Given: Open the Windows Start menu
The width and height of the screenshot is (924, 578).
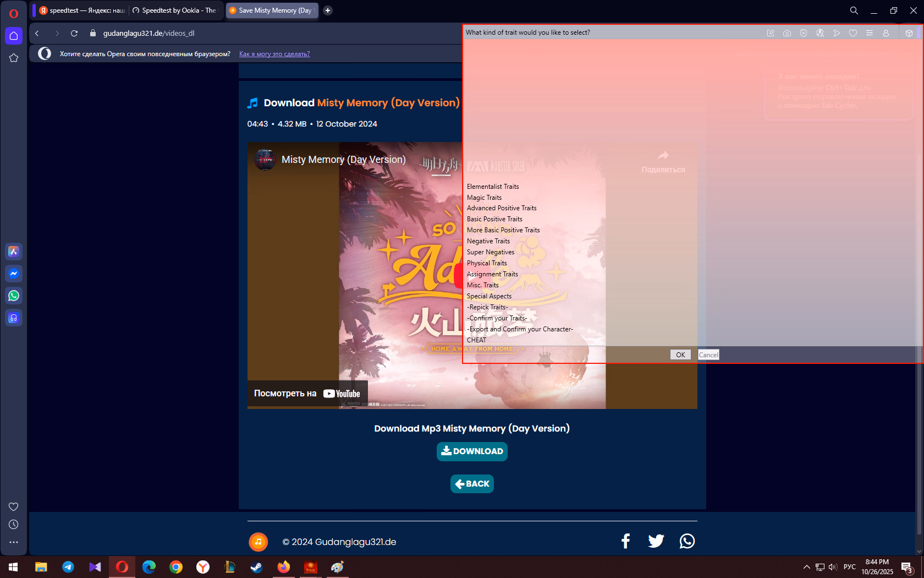Looking at the screenshot, I should click(x=13, y=567).
